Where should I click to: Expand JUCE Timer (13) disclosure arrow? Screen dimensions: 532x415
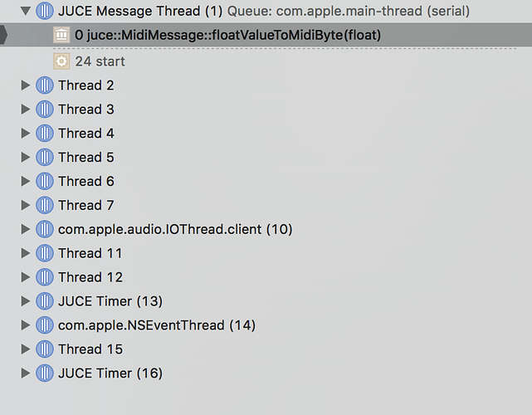26,301
